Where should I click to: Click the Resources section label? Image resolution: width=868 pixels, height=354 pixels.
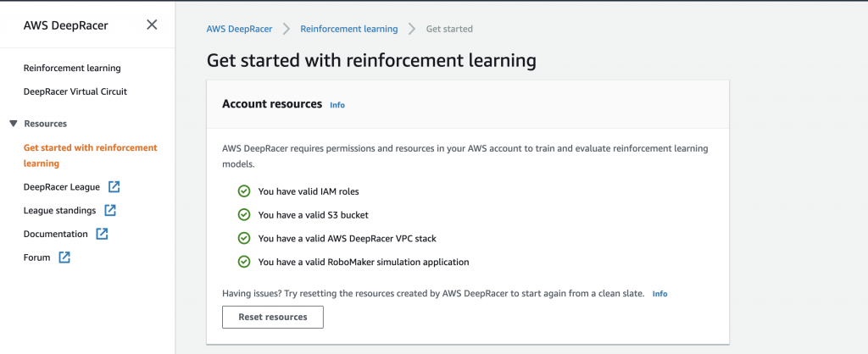tap(46, 124)
